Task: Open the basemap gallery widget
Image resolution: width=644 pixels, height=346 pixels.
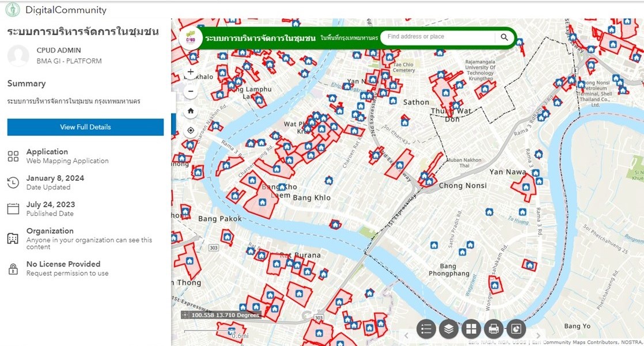Action: coord(471,329)
